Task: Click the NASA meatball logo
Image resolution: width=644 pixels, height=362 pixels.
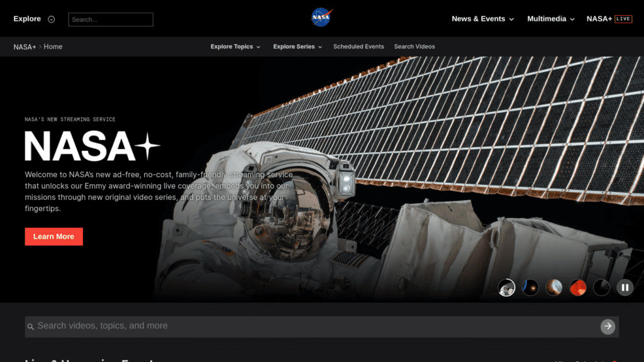Action: coord(321,18)
